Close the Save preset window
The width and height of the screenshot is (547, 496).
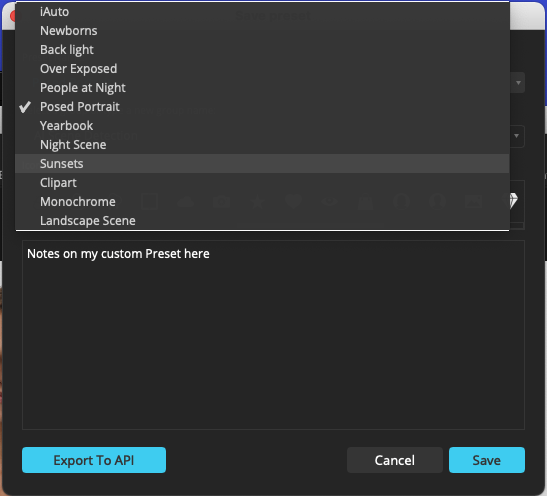coord(13,16)
